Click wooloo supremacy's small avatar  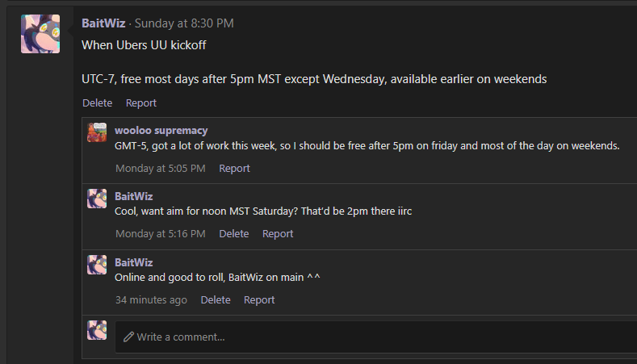(97, 132)
